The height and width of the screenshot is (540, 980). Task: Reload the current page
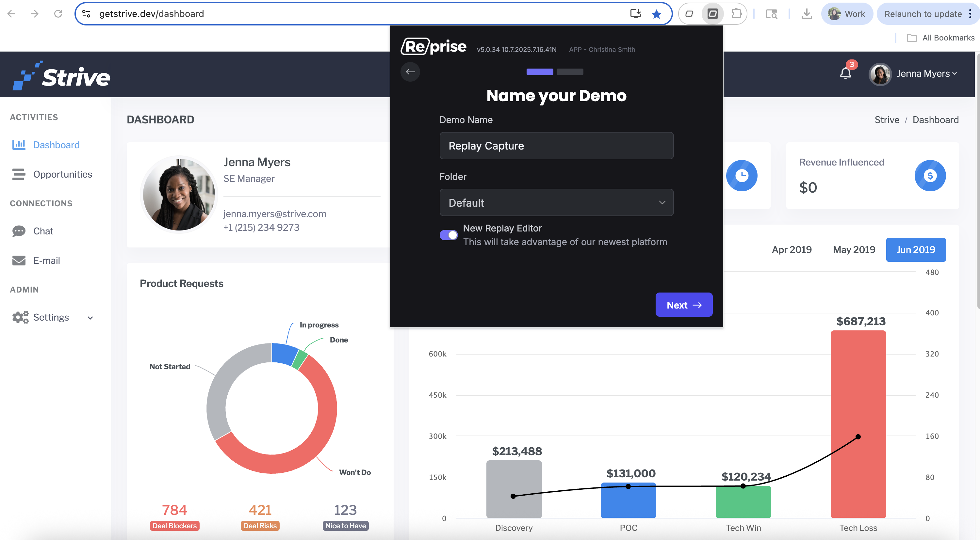pos(58,14)
